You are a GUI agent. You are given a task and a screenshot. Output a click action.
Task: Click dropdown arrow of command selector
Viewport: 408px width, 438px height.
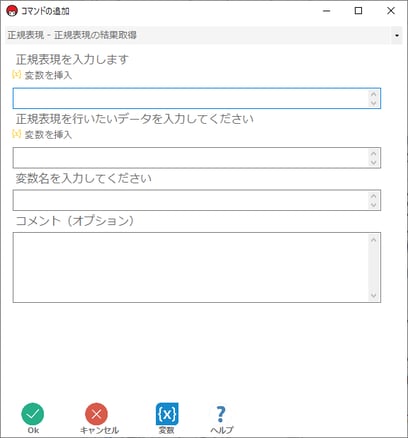point(397,35)
